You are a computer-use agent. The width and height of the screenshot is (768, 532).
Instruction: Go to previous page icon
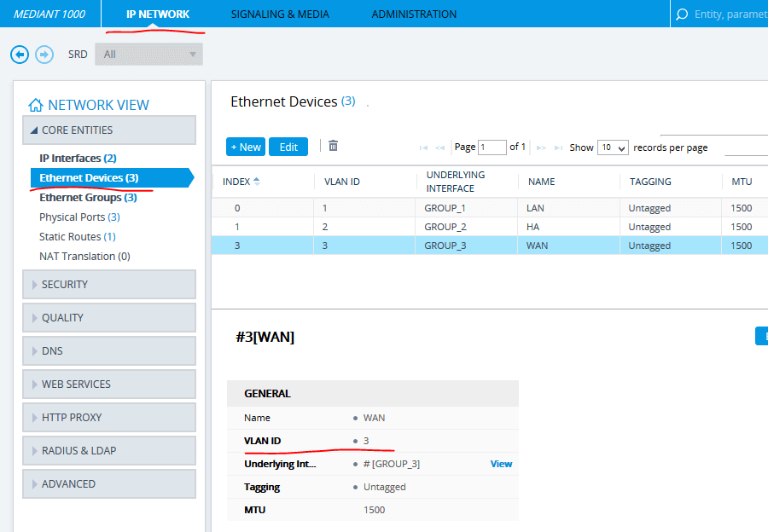coord(439,147)
